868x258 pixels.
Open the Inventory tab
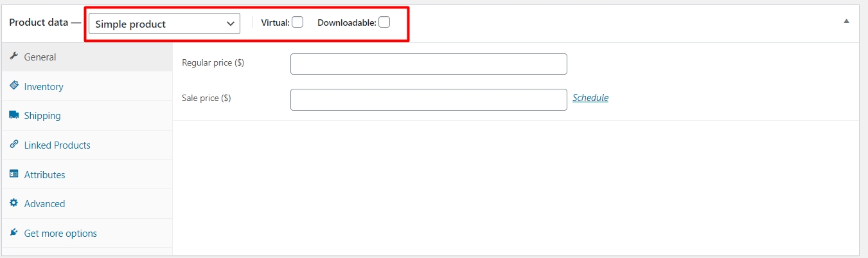click(x=87, y=86)
